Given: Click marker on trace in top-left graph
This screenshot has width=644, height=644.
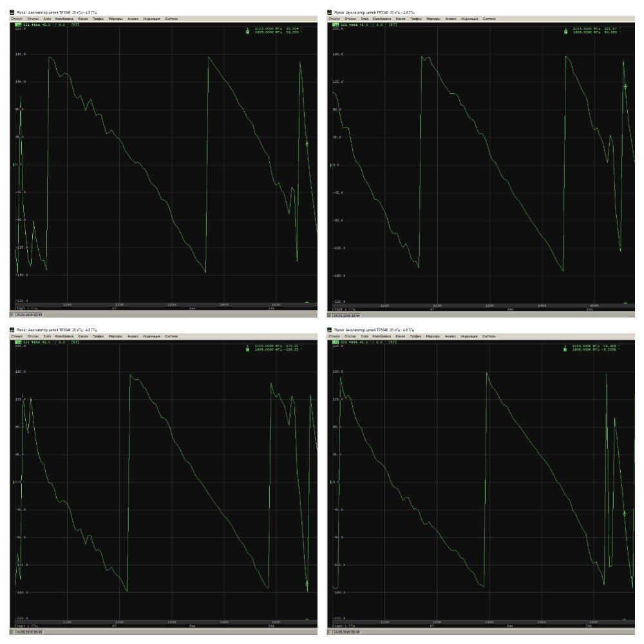Looking at the screenshot, I should tap(307, 144).
